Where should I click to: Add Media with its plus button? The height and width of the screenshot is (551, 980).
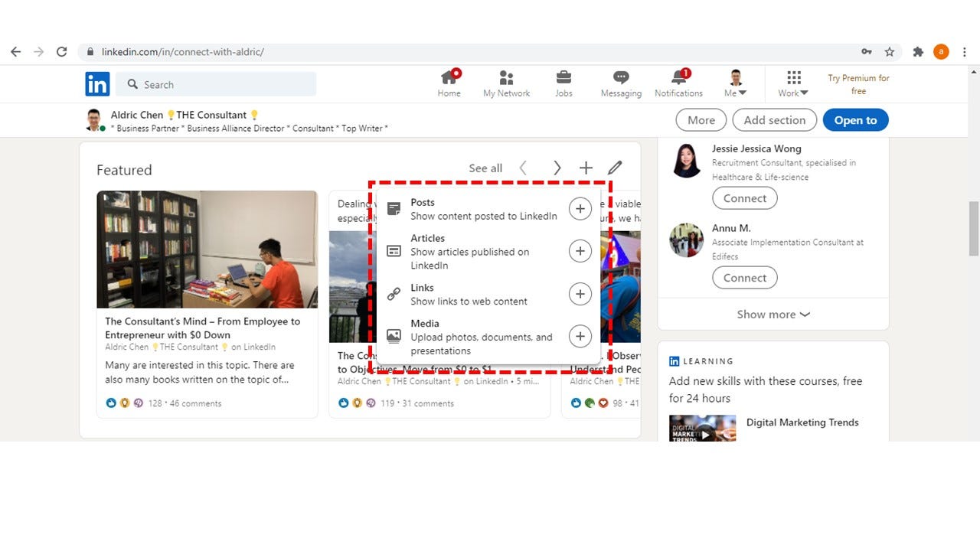(580, 337)
